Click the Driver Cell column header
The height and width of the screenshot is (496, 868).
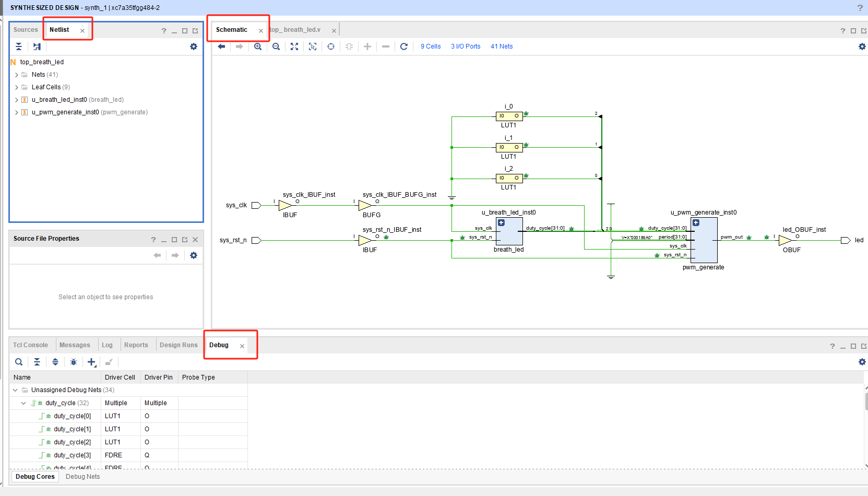[121, 377]
